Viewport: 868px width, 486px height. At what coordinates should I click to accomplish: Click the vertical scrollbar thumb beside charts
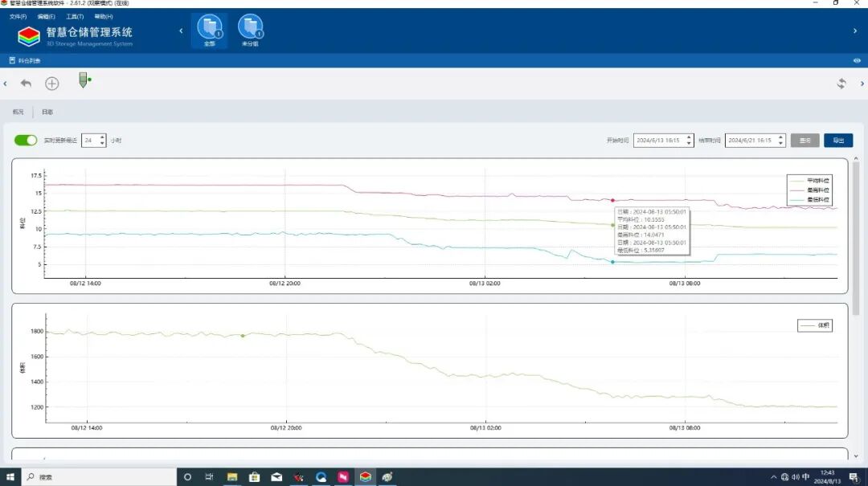(856, 238)
